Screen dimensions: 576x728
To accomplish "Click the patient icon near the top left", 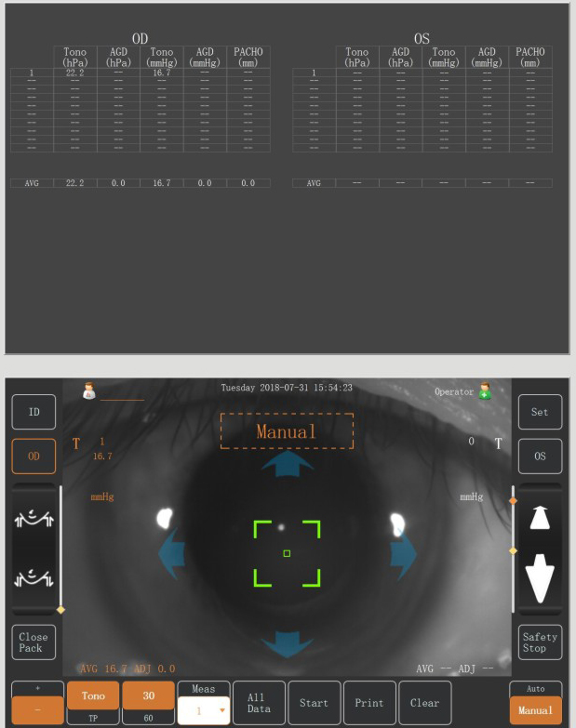I will tap(88, 390).
